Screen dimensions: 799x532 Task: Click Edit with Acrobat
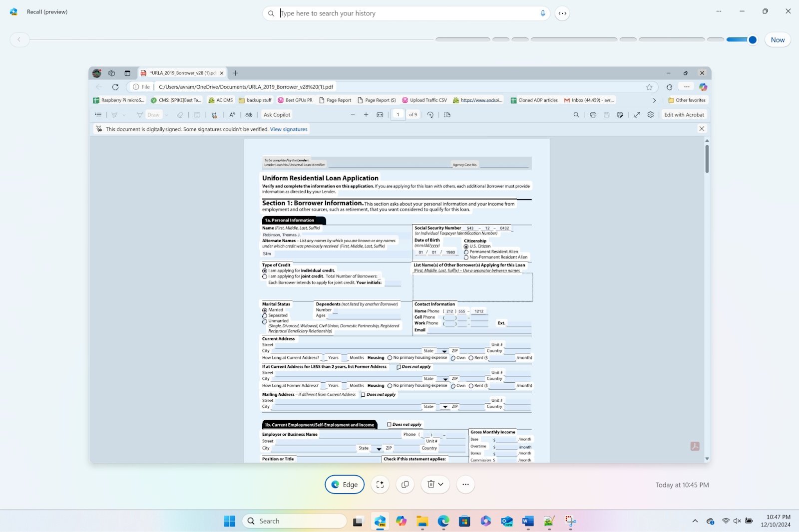click(x=684, y=115)
